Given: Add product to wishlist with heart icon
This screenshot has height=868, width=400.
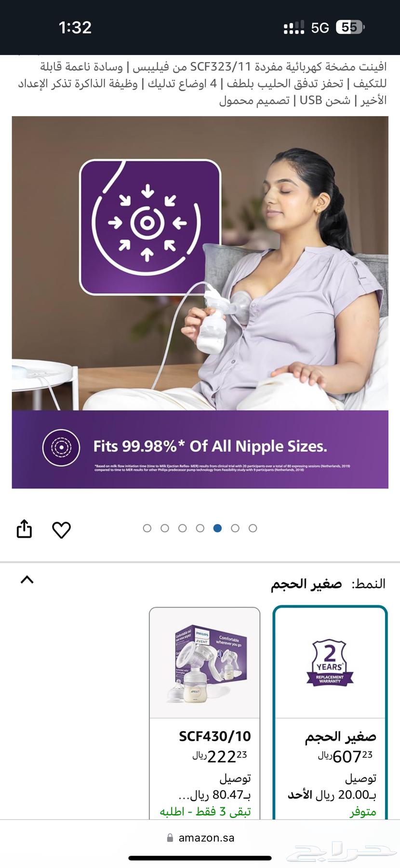Looking at the screenshot, I should [61, 529].
